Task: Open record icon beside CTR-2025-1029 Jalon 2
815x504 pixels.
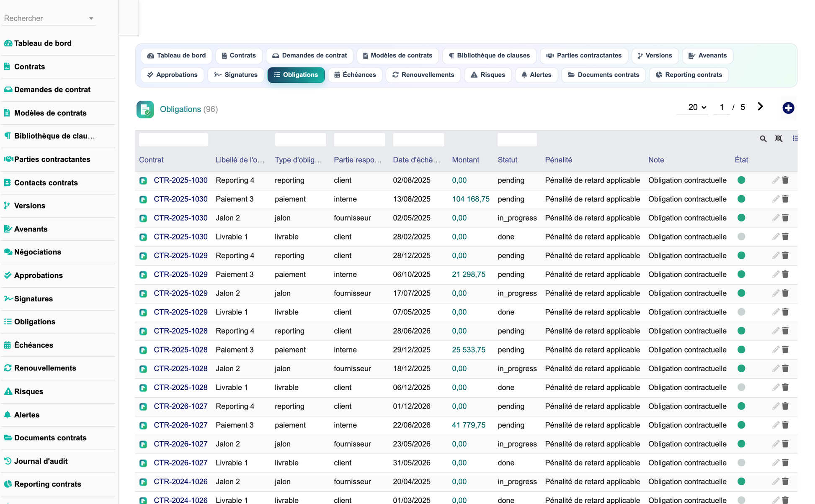Action: pos(143,293)
